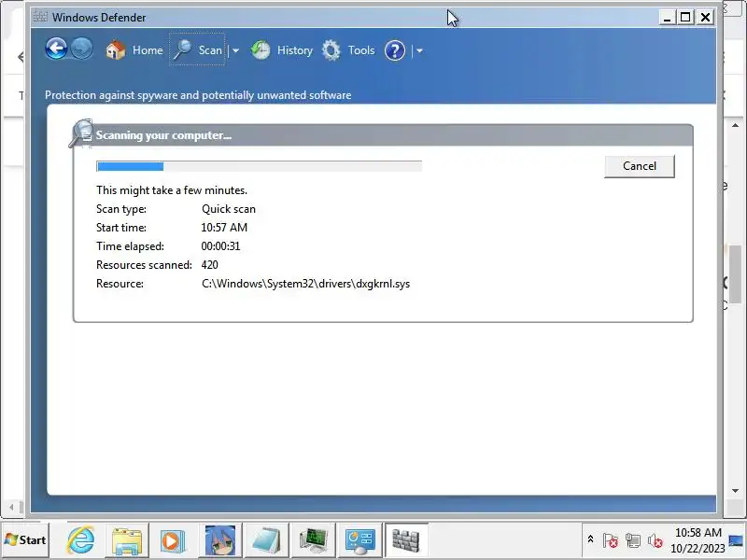Open the notepad taskbar icon

point(266,540)
